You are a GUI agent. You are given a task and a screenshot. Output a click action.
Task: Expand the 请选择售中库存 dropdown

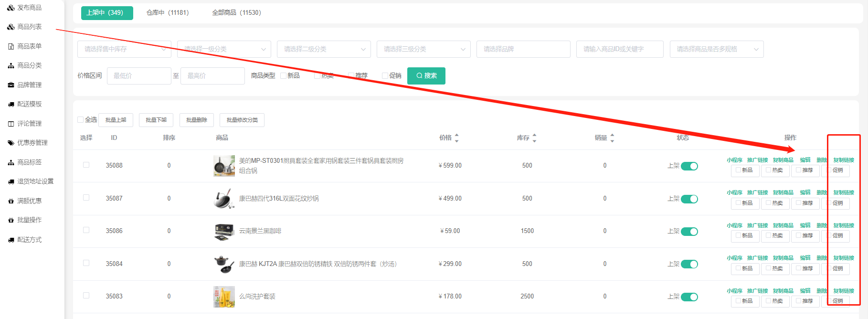(124, 49)
